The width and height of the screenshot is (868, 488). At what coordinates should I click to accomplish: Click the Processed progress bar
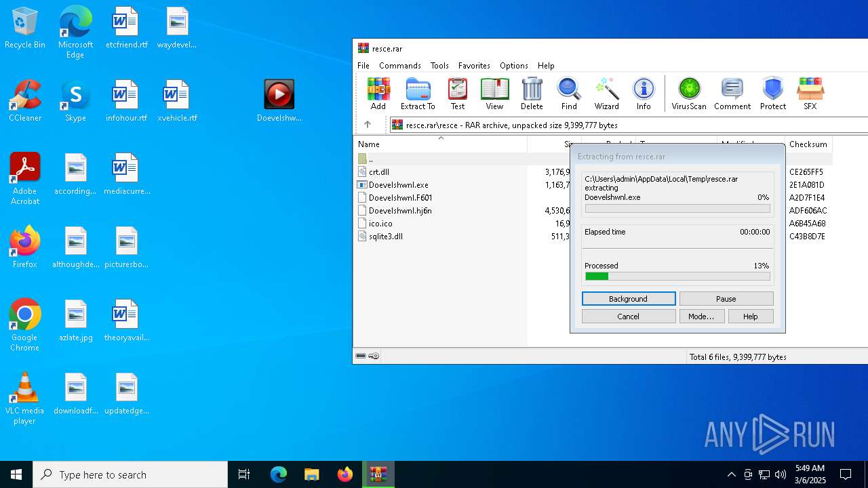(677, 277)
